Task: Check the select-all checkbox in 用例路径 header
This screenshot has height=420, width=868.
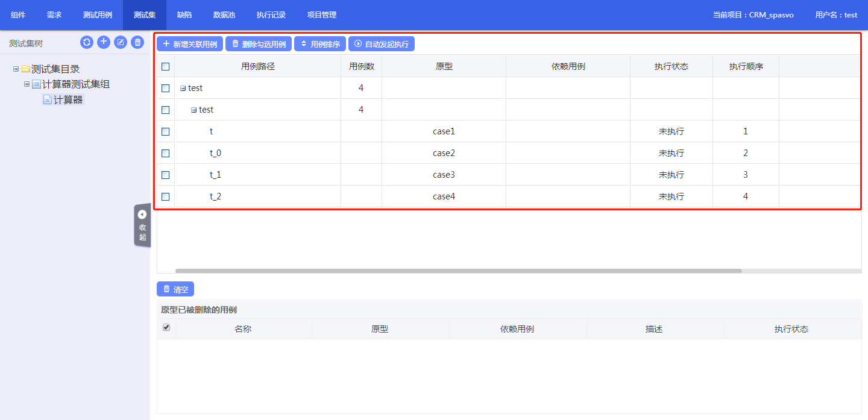Action: point(166,66)
